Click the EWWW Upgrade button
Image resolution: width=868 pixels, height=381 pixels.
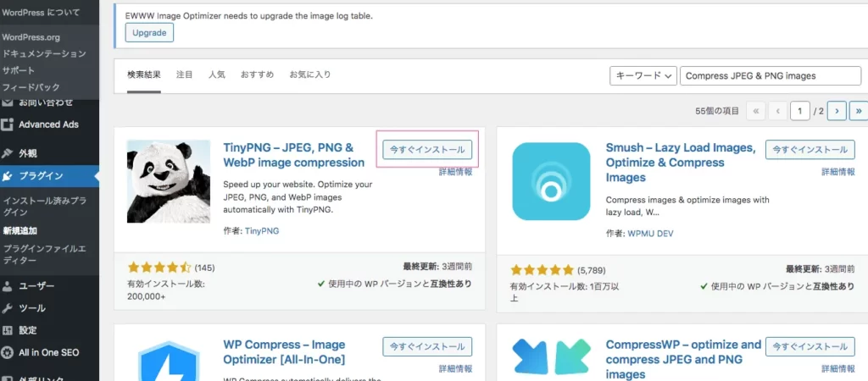click(149, 33)
